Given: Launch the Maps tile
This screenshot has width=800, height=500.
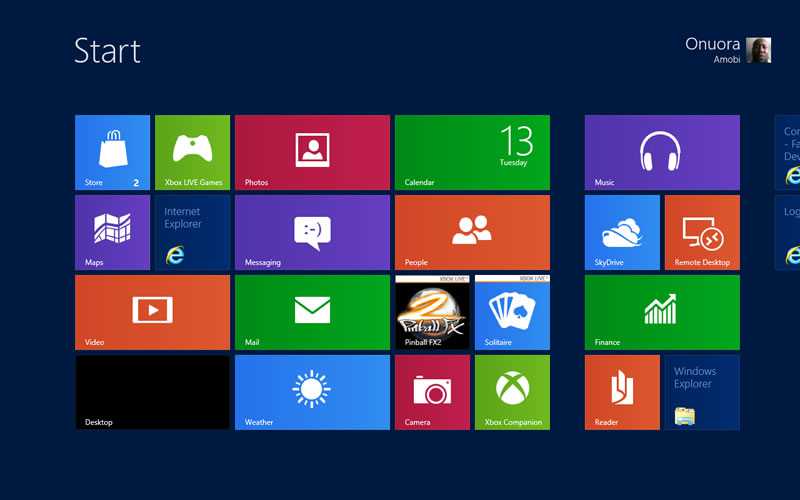Looking at the screenshot, I should pos(112,232).
